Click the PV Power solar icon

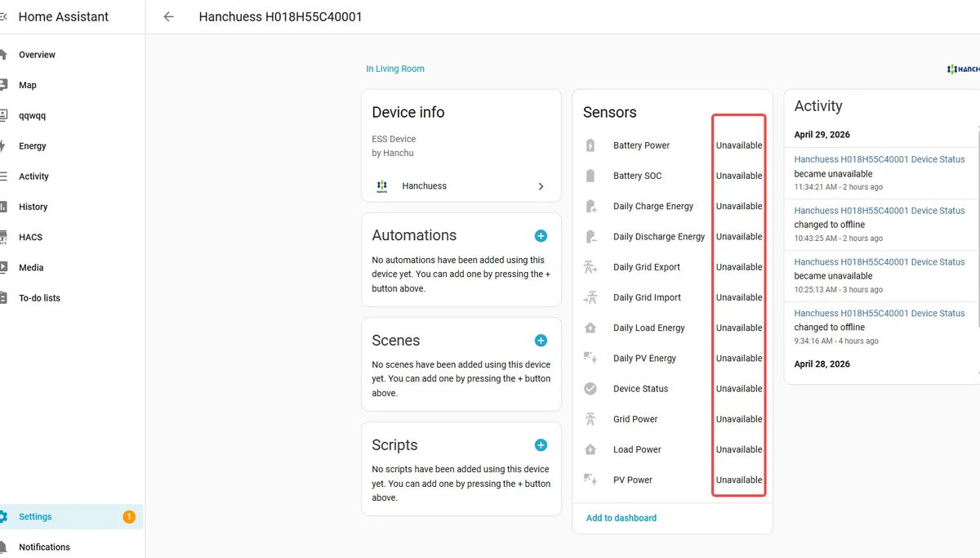(x=590, y=480)
